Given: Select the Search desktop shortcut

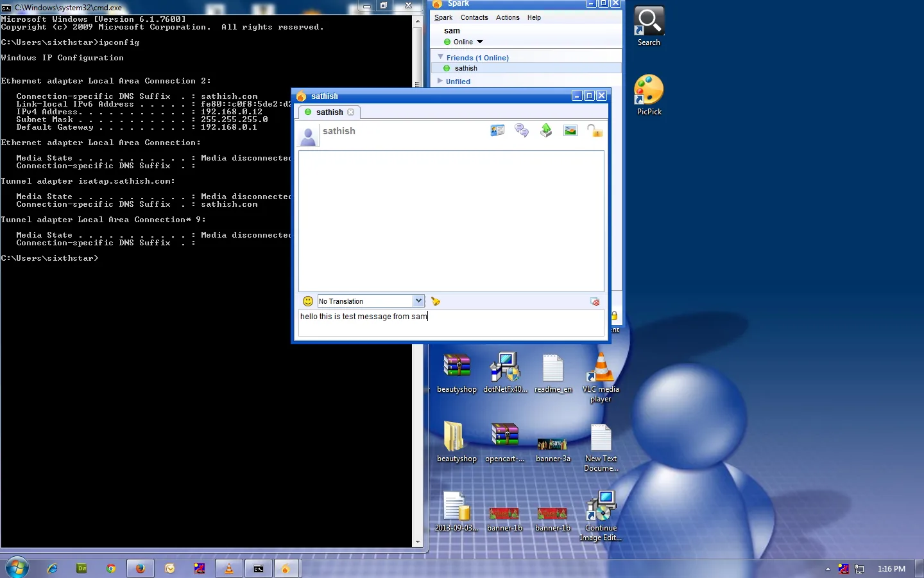Looking at the screenshot, I should 649,27.
